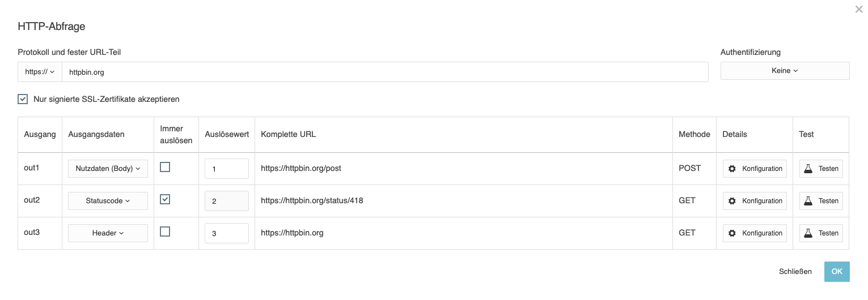Click the Schließen button
This screenshot has height=300, width=868.
coord(795,272)
